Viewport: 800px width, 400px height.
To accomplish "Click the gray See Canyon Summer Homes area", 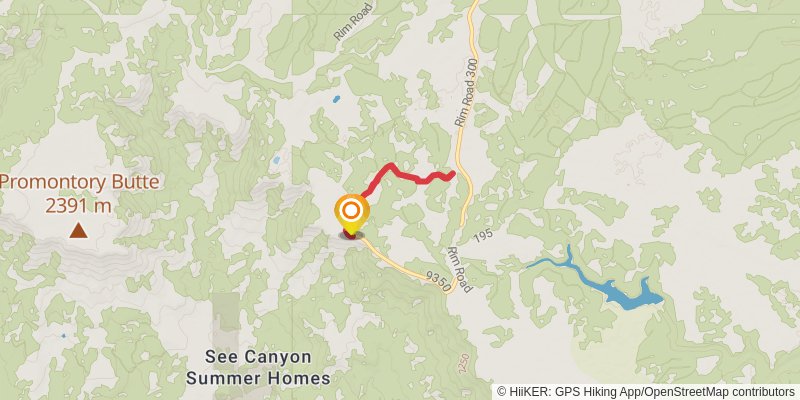I will (226, 321).
